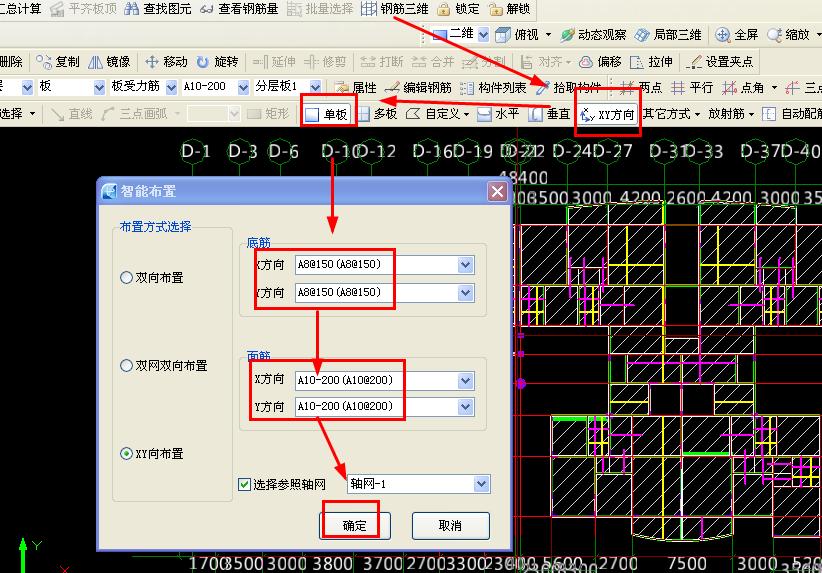Viewport: 822px width, 573px height.
Task: Select 垂直 vertical rebar layout
Action: pyautogui.click(x=549, y=114)
